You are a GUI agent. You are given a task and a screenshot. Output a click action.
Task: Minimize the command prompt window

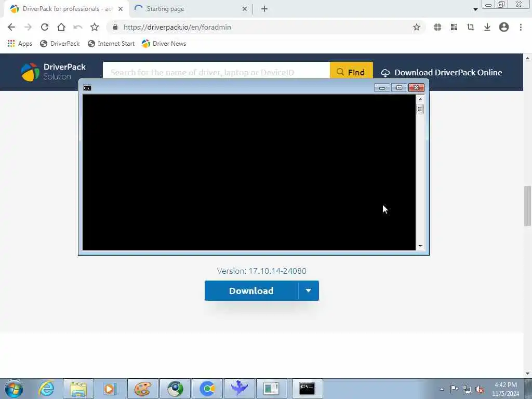382,88
